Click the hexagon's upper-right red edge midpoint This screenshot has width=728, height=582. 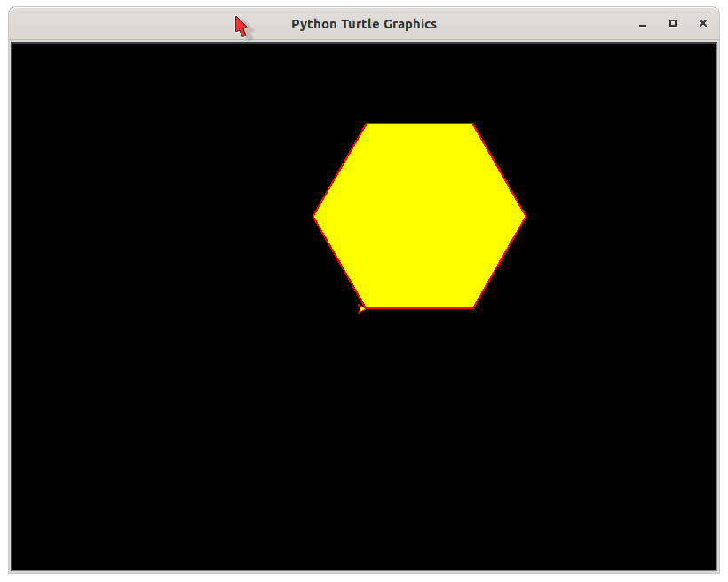coord(499,170)
